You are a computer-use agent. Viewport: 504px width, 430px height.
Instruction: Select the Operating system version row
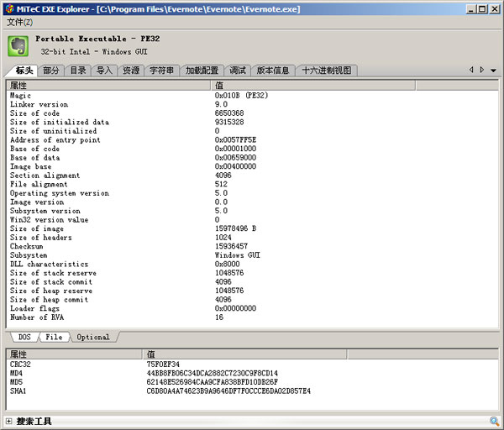(252, 193)
